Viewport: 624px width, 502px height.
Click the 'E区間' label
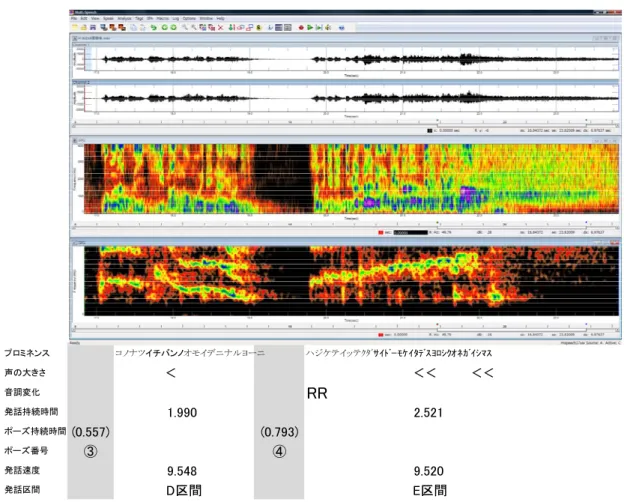click(x=429, y=490)
